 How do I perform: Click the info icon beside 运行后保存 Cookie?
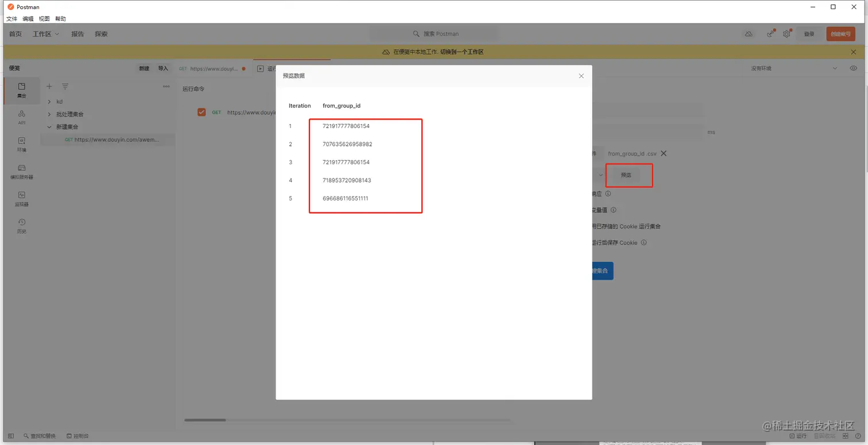pyautogui.click(x=644, y=242)
